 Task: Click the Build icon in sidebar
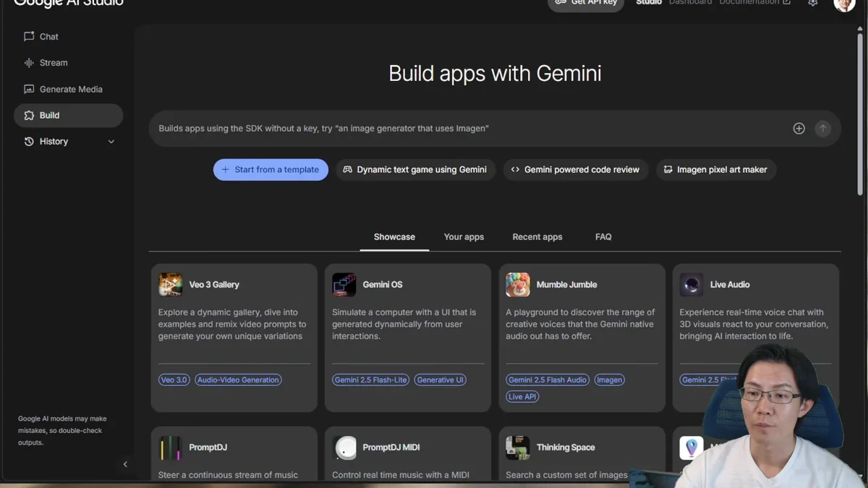[x=29, y=116]
